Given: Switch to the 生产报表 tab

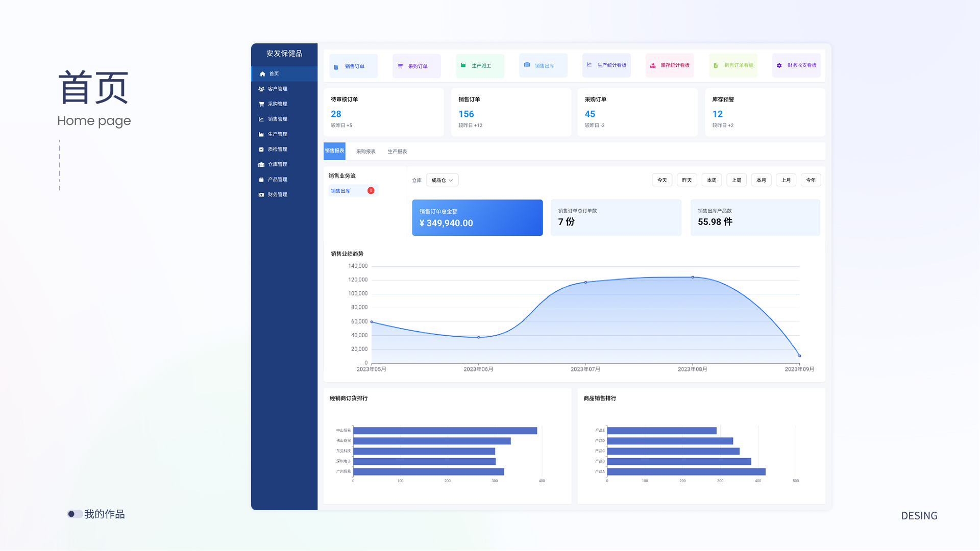Looking at the screenshot, I should coord(397,152).
